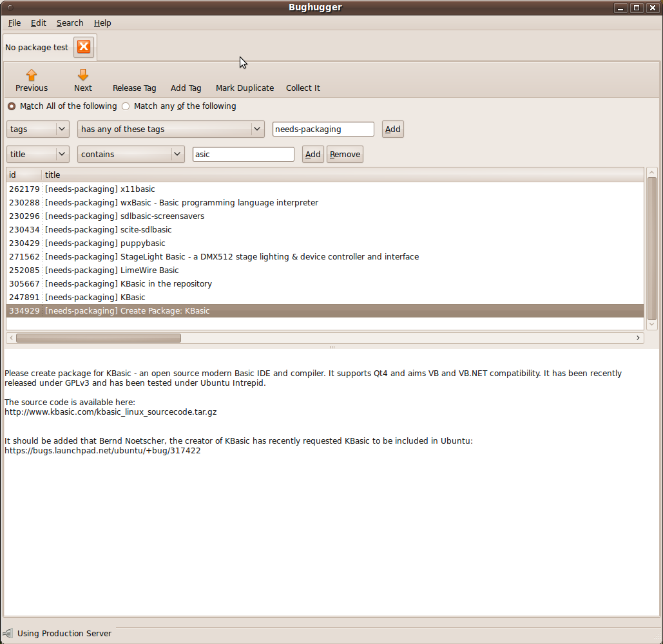Image resolution: width=663 pixels, height=644 pixels.
Task: Click the horizontal scrollbar thumb of bug list
Action: 99,338
